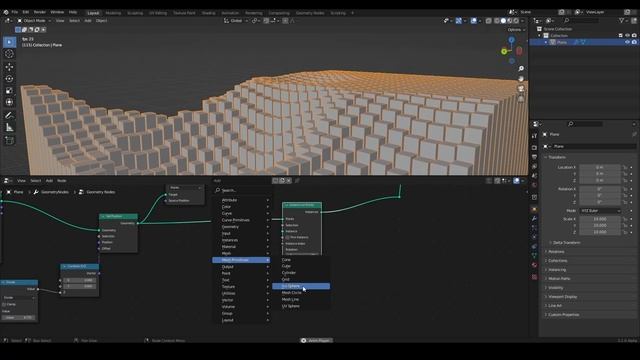This screenshot has height=360, width=640.
Task: Open the Tool properties tab icon
Action: pos(534,136)
